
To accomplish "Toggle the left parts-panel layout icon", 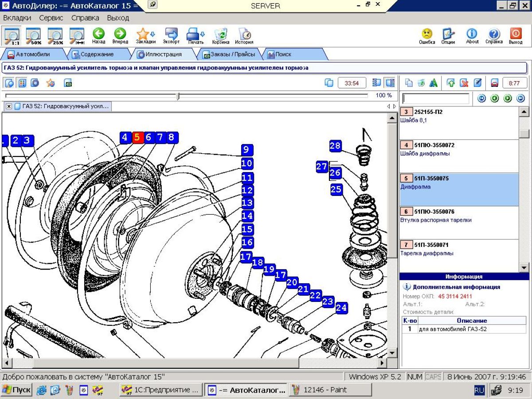I will (377, 83).
